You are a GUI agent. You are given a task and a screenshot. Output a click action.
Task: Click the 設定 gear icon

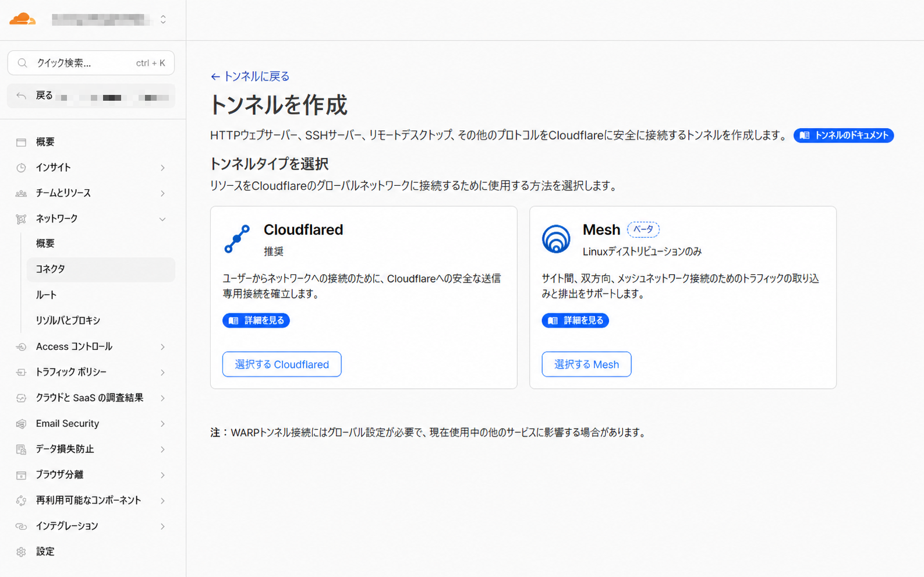(21, 552)
